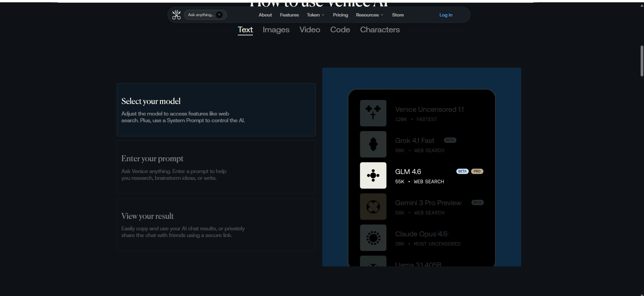Click the Log in link
The width and height of the screenshot is (644, 296).
(446, 15)
